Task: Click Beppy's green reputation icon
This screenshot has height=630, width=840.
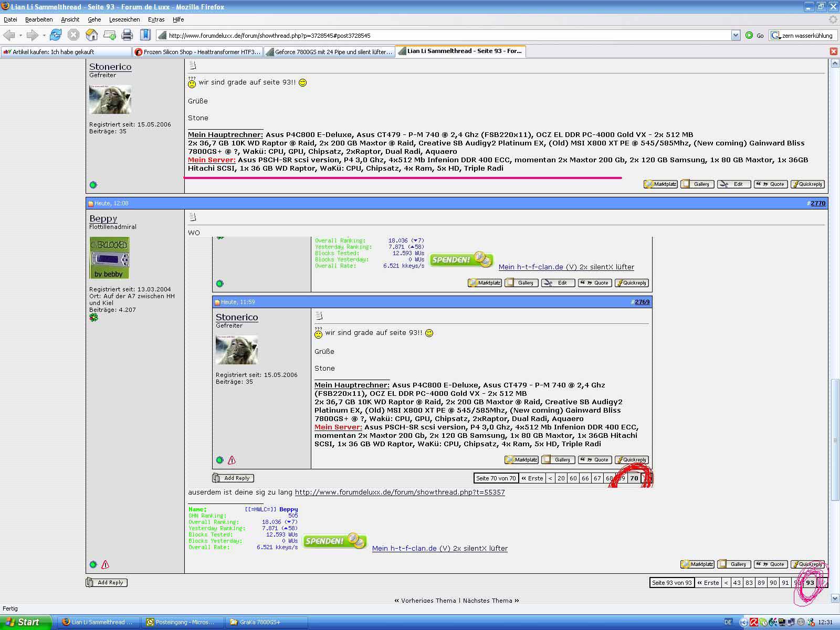Action: tap(93, 318)
